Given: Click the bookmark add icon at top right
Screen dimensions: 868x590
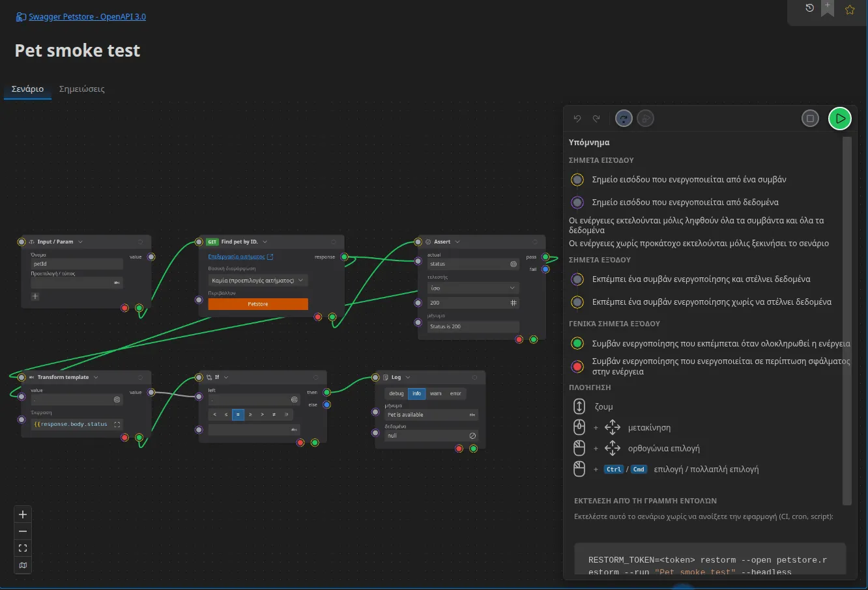Looking at the screenshot, I should tap(828, 8).
